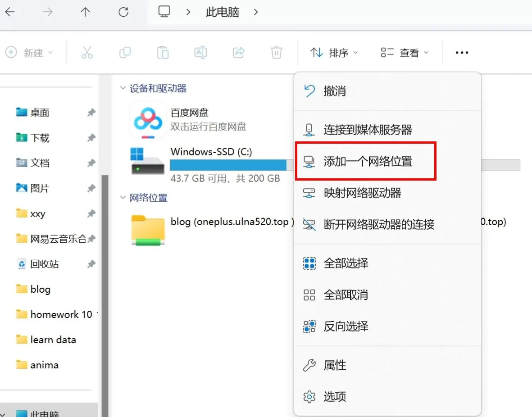Collapse the 网络位置 group chevron

tap(123, 198)
